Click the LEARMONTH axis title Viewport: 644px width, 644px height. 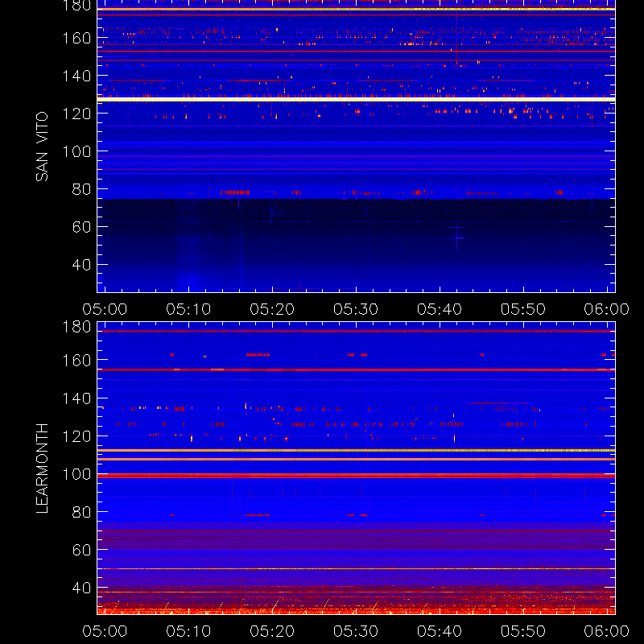42,468
